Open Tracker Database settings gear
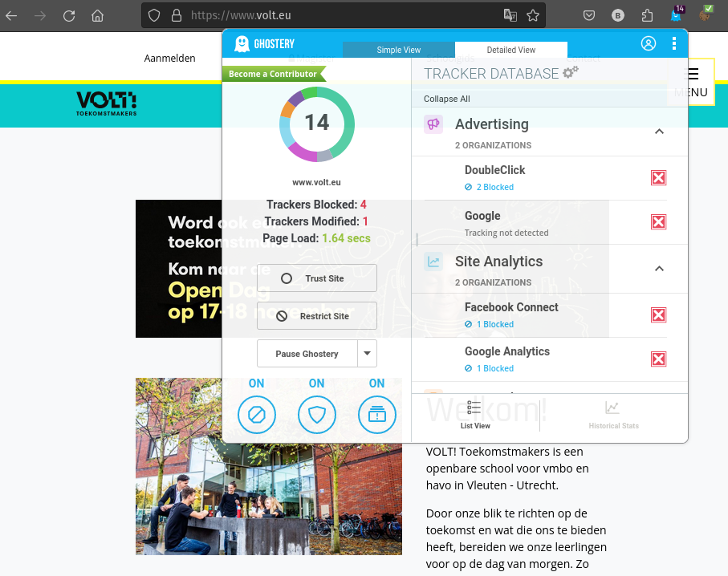 571,72
